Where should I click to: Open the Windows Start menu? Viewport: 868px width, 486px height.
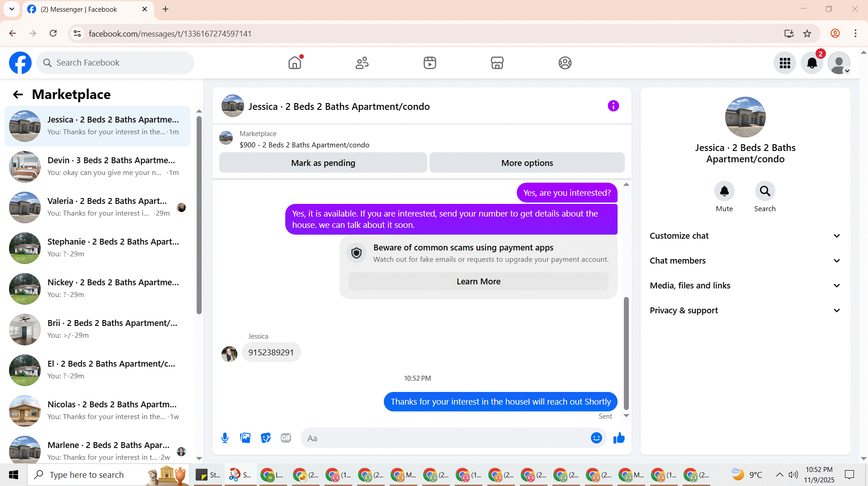pos(14,475)
